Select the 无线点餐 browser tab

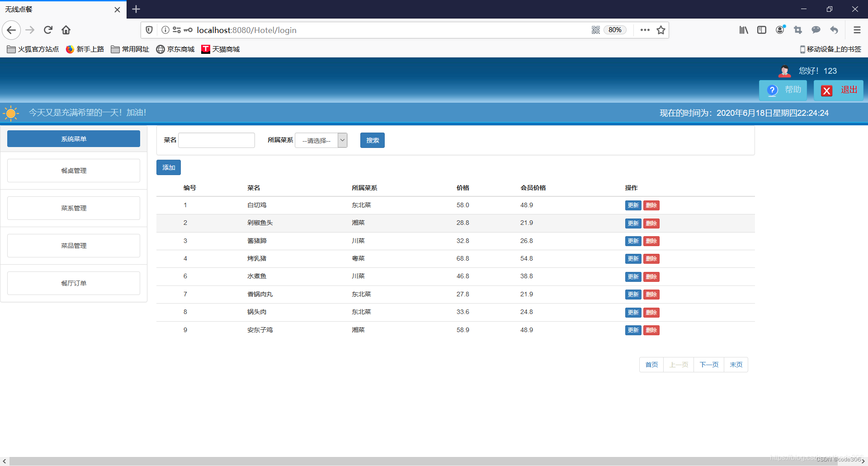[63, 10]
